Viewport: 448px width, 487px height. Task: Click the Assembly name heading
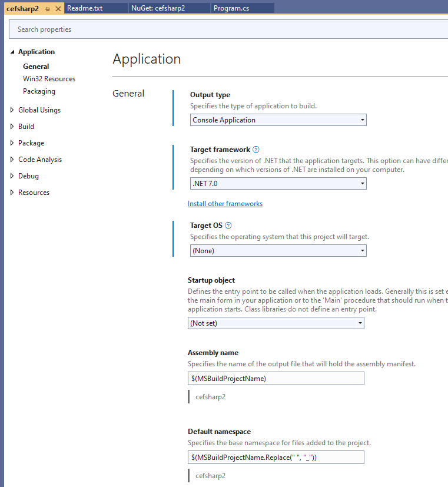213,353
